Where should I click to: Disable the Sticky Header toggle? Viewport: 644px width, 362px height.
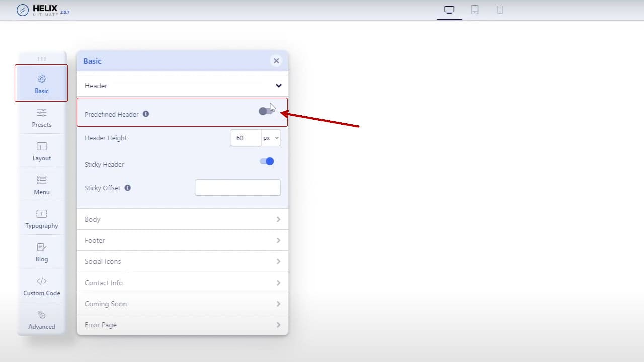coord(267,161)
